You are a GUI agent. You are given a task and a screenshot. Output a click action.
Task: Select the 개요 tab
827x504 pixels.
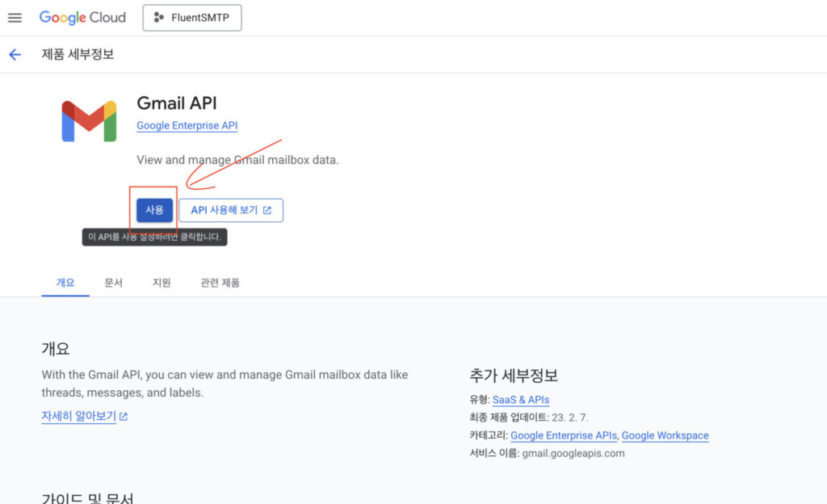point(65,283)
